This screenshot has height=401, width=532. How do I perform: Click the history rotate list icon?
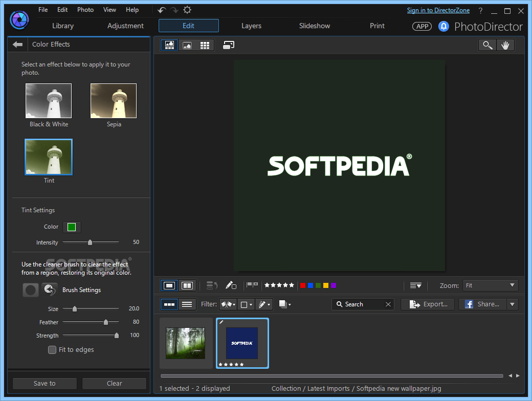212,285
